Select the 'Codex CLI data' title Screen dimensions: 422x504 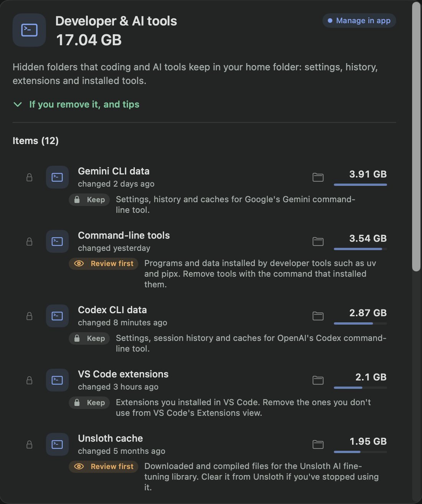[x=112, y=310]
